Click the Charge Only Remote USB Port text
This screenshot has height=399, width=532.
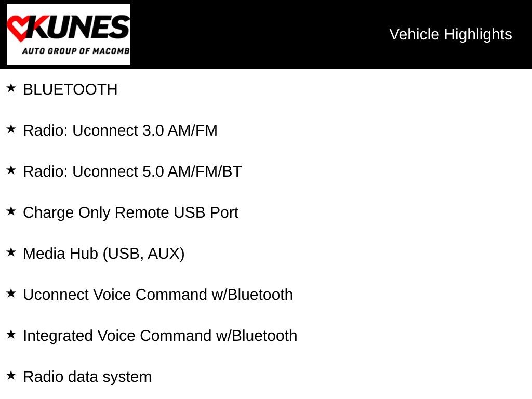pyautogui.click(x=130, y=212)
